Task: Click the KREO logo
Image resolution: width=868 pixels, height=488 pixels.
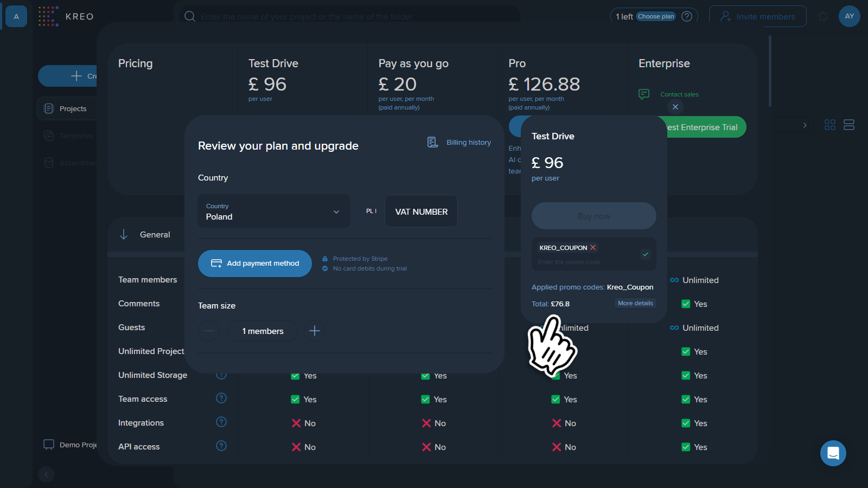Action: click(66, 16)
